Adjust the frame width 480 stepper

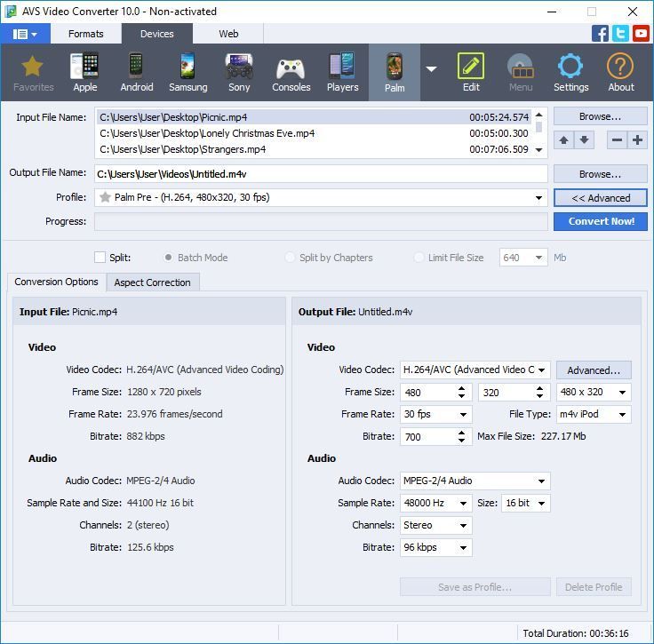pos(461,392)
